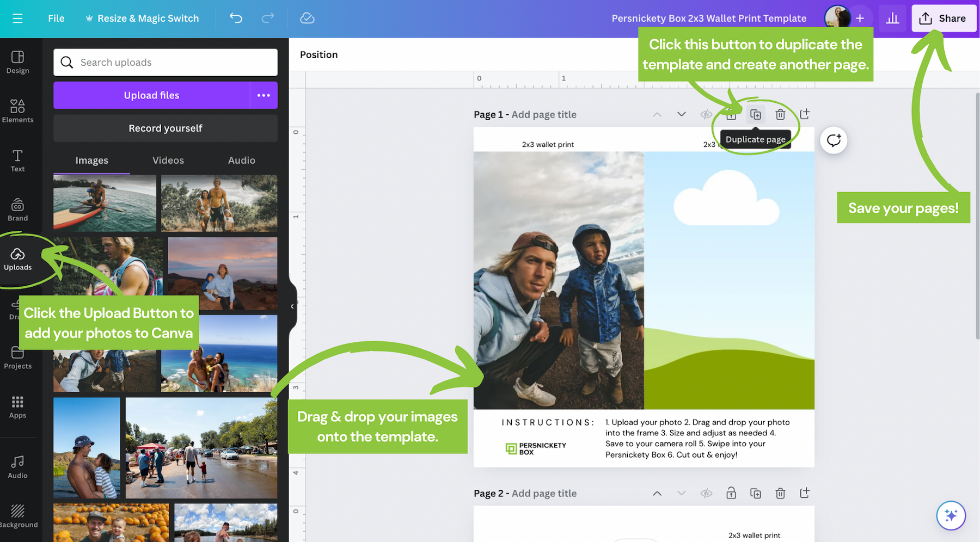
Task: Click the canvas vertical scrollbar
Action: click(977, 216)
